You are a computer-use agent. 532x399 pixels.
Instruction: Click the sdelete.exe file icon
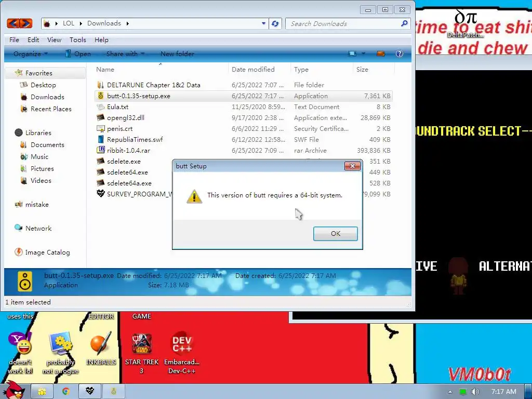100,161
